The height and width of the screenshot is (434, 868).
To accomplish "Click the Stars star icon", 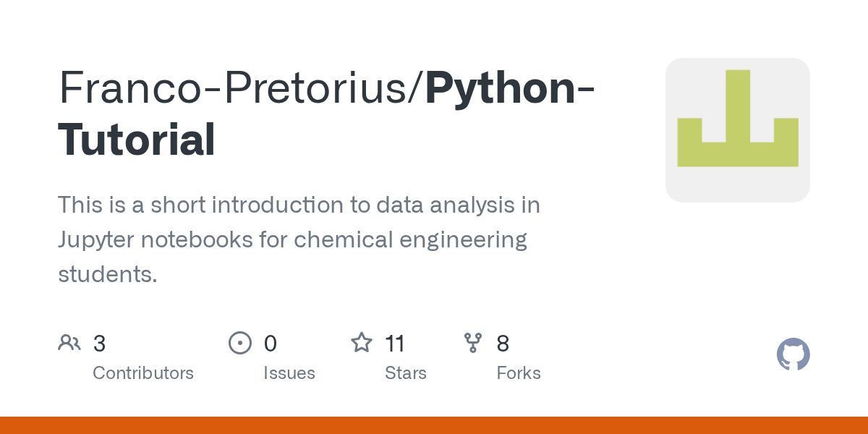I will 362,342.
